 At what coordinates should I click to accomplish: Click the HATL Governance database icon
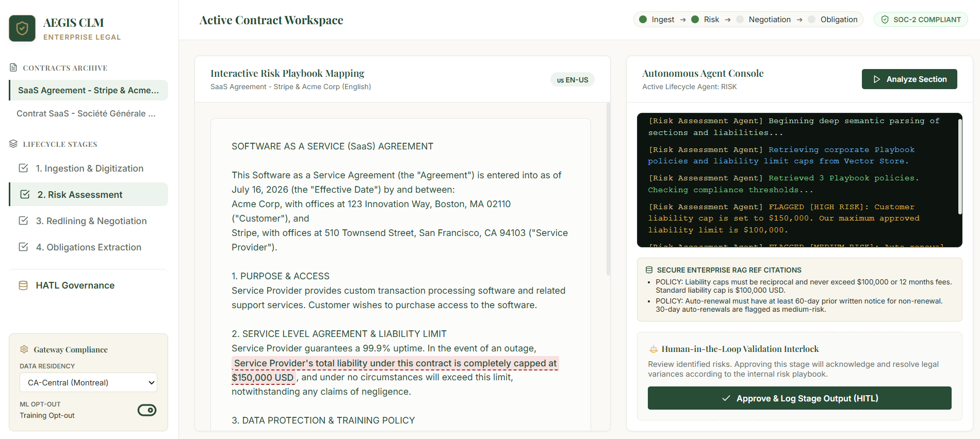point(23,285)
